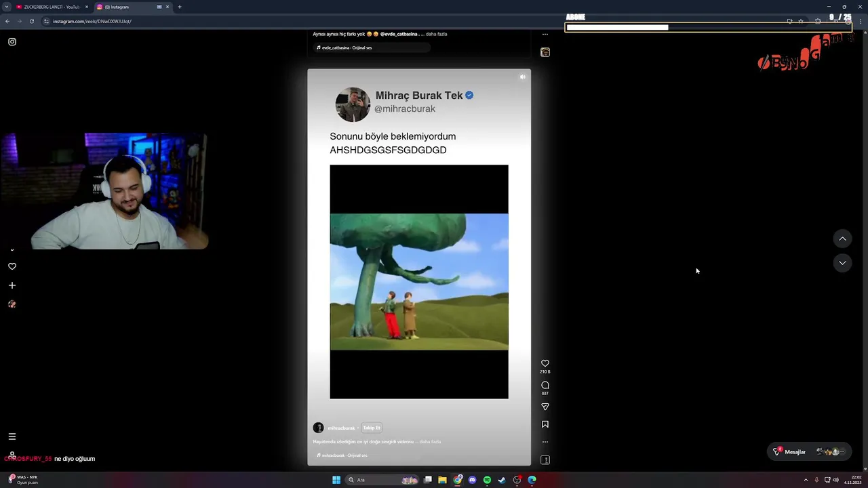Toggle the reel's sound with the speaker icon
This screenshot has width=868, height=488.
(522, 77)
